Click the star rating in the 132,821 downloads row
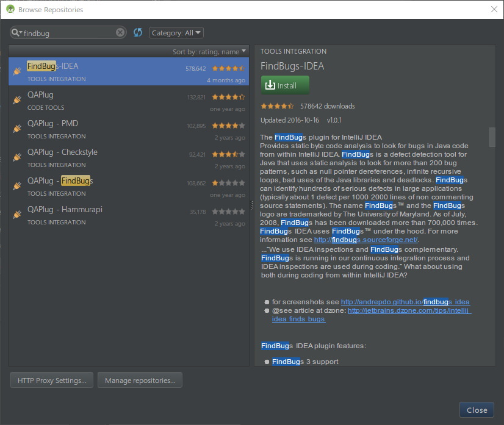504x425 pixels. point(229,97)
